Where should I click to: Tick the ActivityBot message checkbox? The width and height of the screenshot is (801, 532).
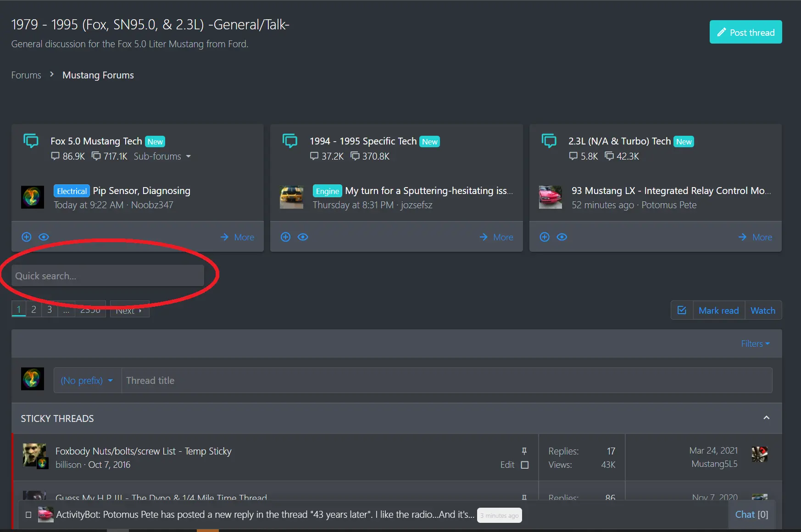point(28,515)
